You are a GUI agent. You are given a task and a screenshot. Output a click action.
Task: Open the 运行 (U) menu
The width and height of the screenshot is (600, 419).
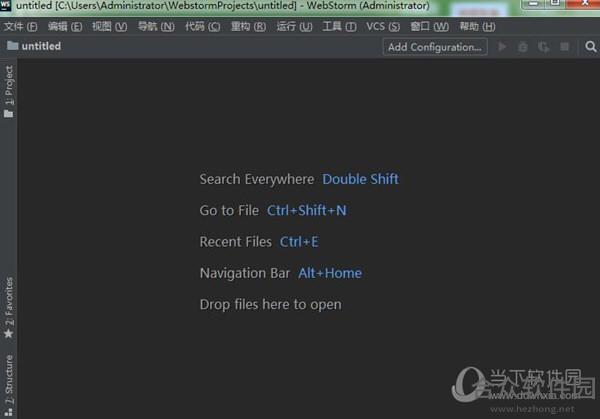(x=294, y=26)
